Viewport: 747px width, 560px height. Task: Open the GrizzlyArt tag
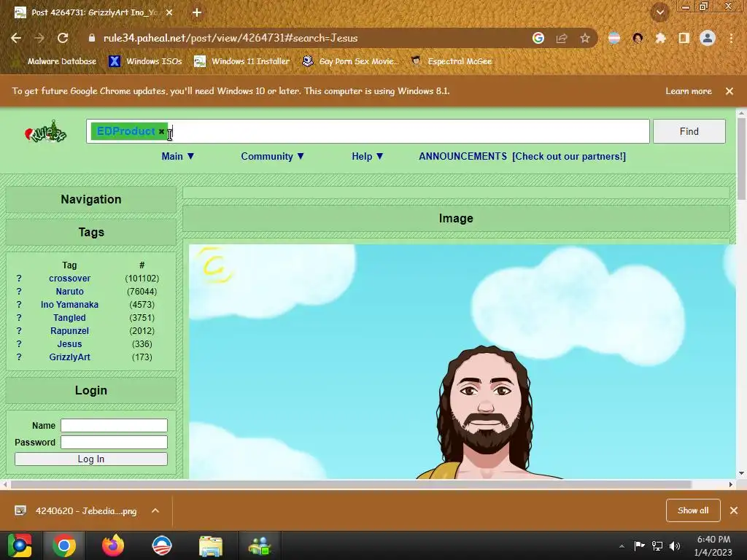[x=69, y=357]
